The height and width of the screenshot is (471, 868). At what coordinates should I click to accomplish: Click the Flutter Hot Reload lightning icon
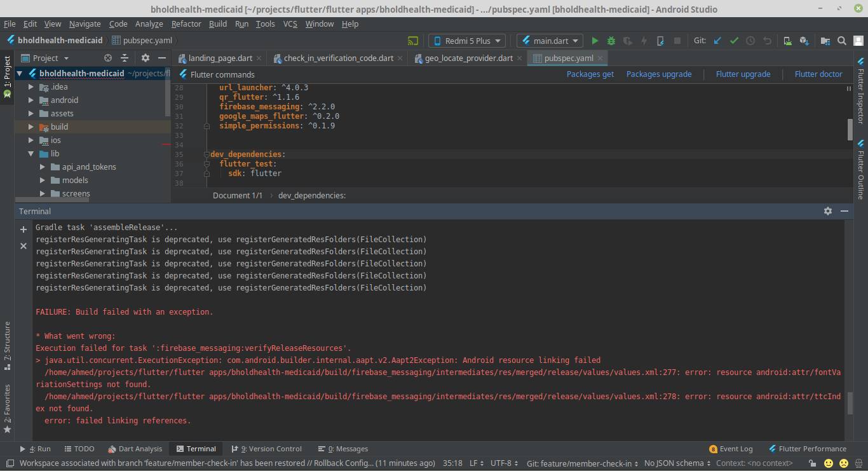point(644,40)
